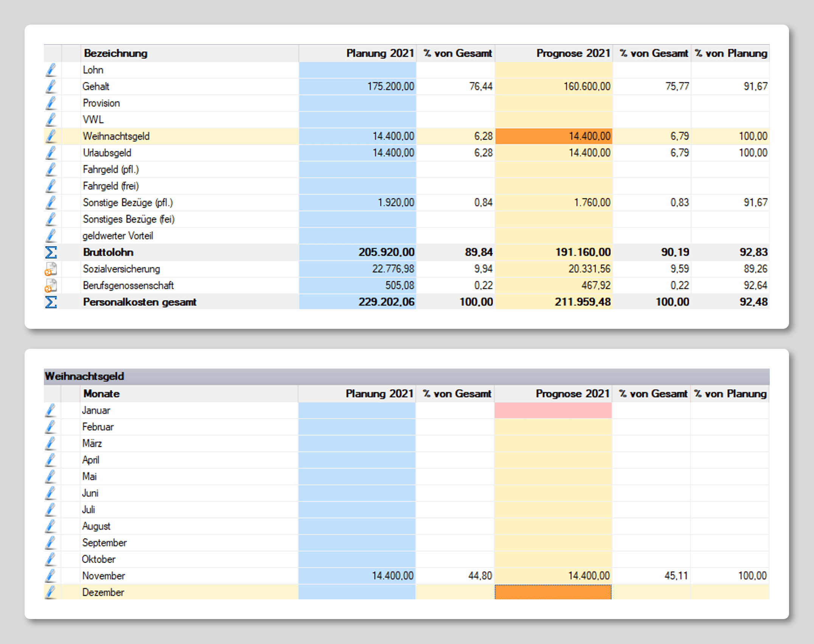
Task: Select the Weihnachtsgeld row label
Action: [x=116, y=136]
